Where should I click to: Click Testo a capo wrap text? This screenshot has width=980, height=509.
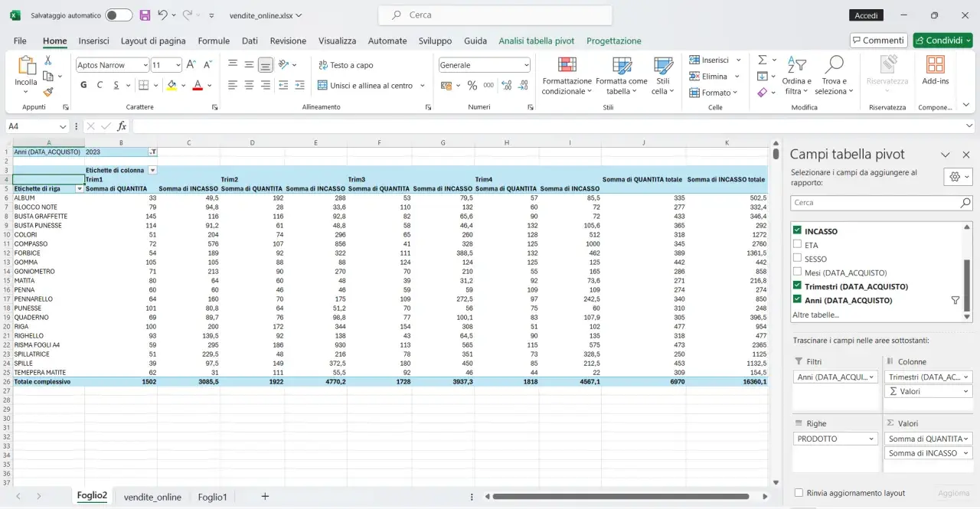346,65
